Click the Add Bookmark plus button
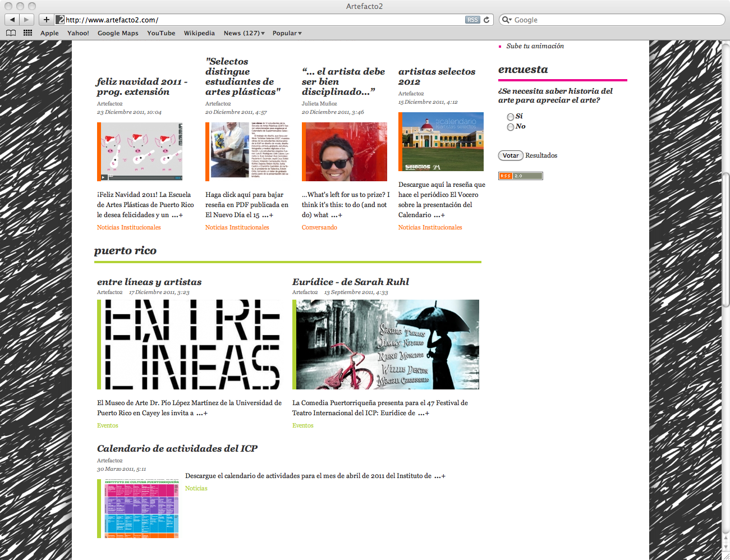Image resolution: width=730 pixels, height=560 pixels. 47,20
